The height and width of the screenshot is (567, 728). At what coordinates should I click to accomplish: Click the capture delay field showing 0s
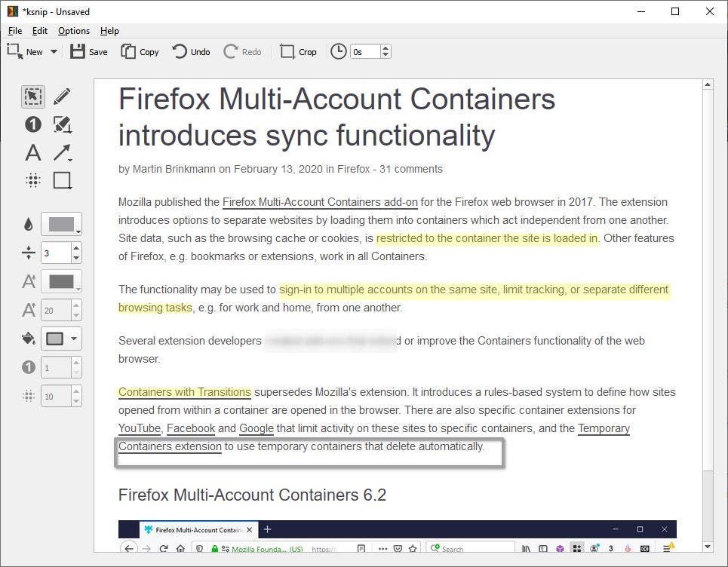[365, 51]
